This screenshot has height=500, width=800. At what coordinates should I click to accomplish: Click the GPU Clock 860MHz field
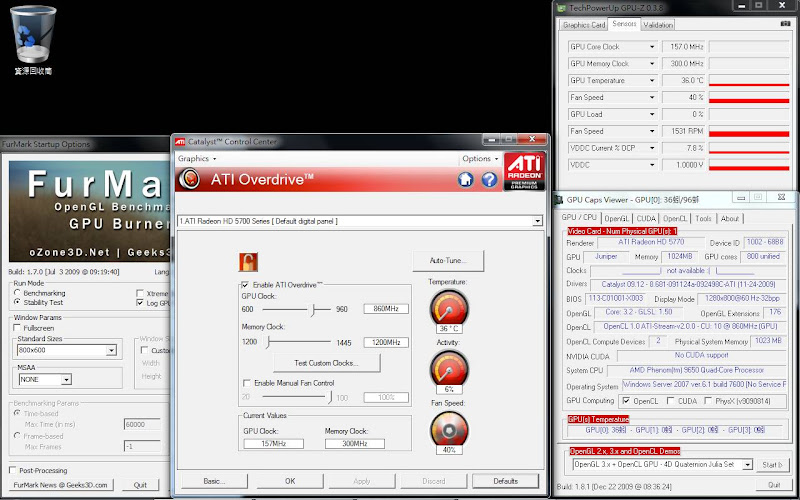[386, 309]
